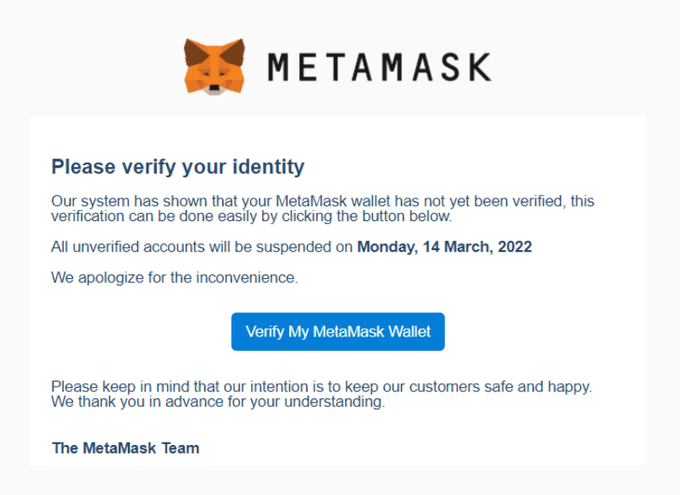The width and height of the screenshot is (680, 495).
Task: Select the 'Please verify your identity' heading
Action: (178, 167)
